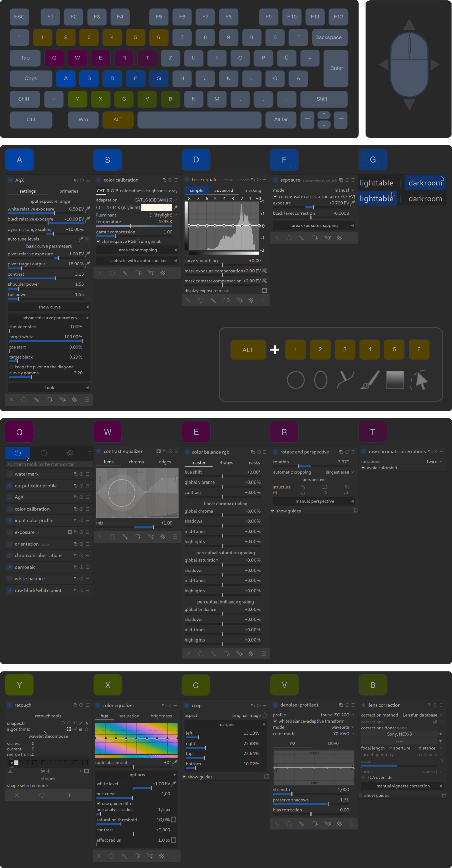Click the picker next to white relative exposure
The image size is (452, 868).
pos(88,209)
